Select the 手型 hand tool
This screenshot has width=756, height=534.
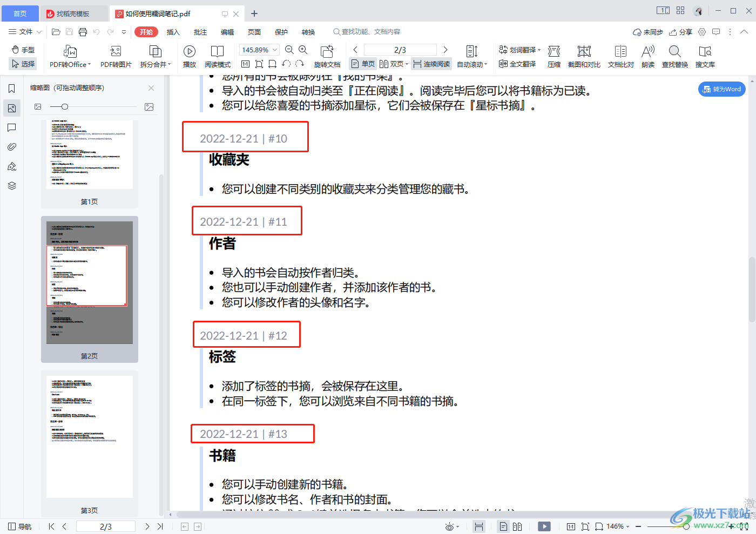tap(23, 50)
